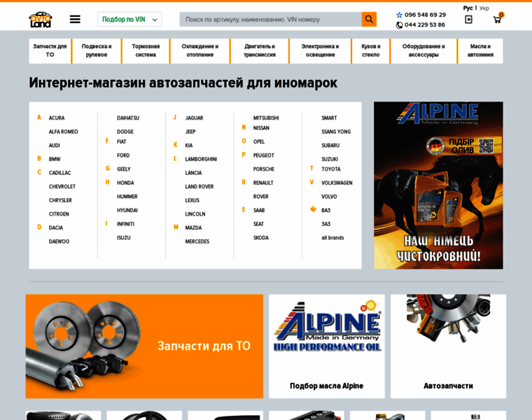Click the login account icon
Viewport: 532px width, 420px height.
468,19
